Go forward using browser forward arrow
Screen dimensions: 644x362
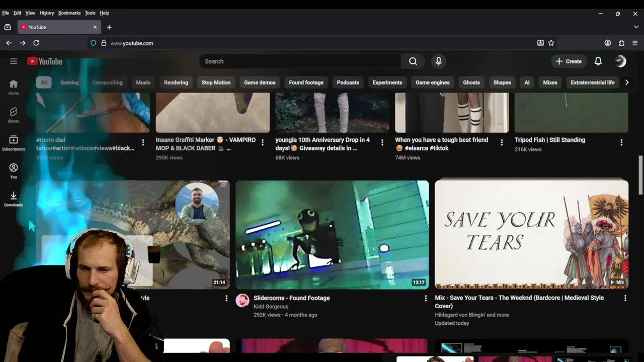(x=22, y=43)
